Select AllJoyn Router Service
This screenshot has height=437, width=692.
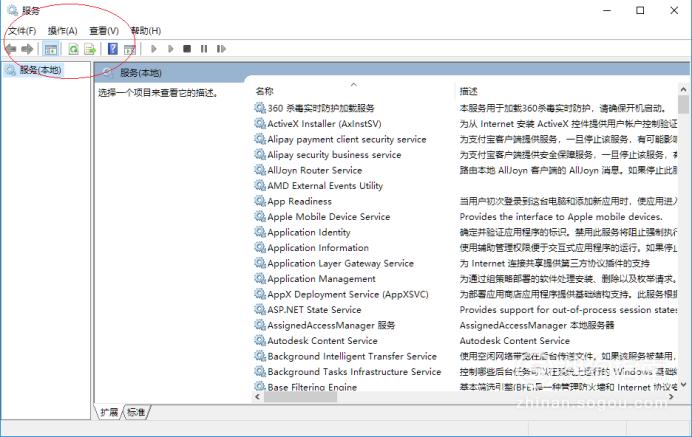click(x=315, y=170)
